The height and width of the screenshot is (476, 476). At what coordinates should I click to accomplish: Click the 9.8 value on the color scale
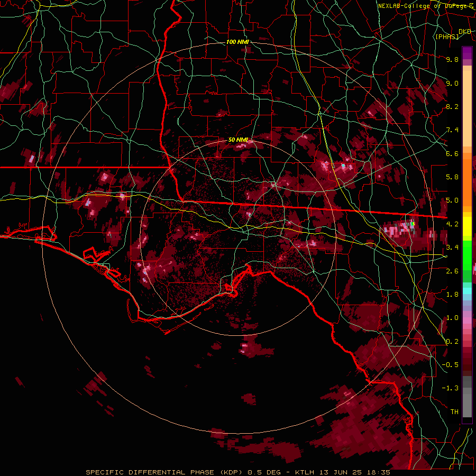point(452,59)
